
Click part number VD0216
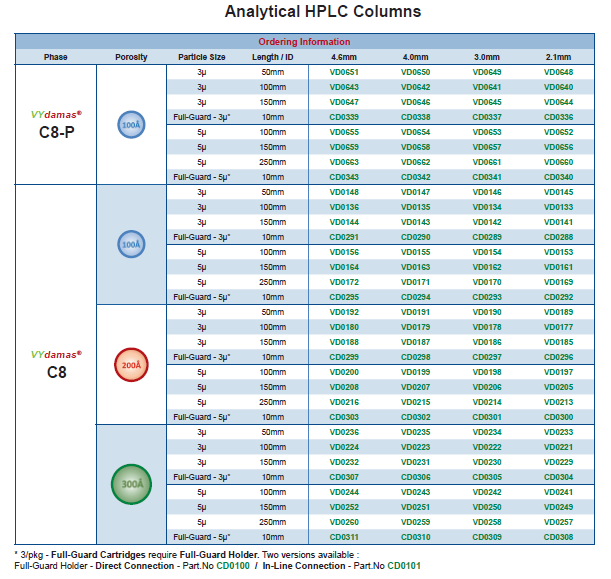coord(344,402)
